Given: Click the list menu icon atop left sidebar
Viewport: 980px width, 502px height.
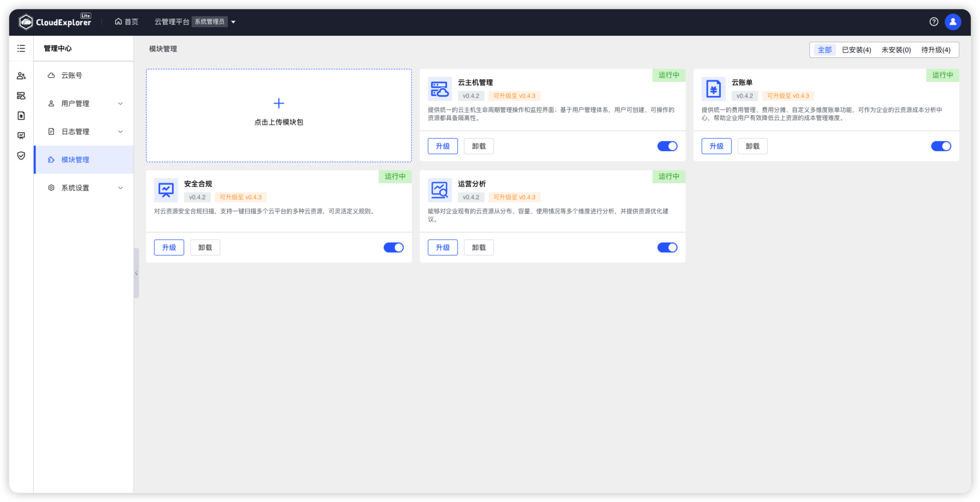Looking at the screenshot, I should (x=21, y=48).
